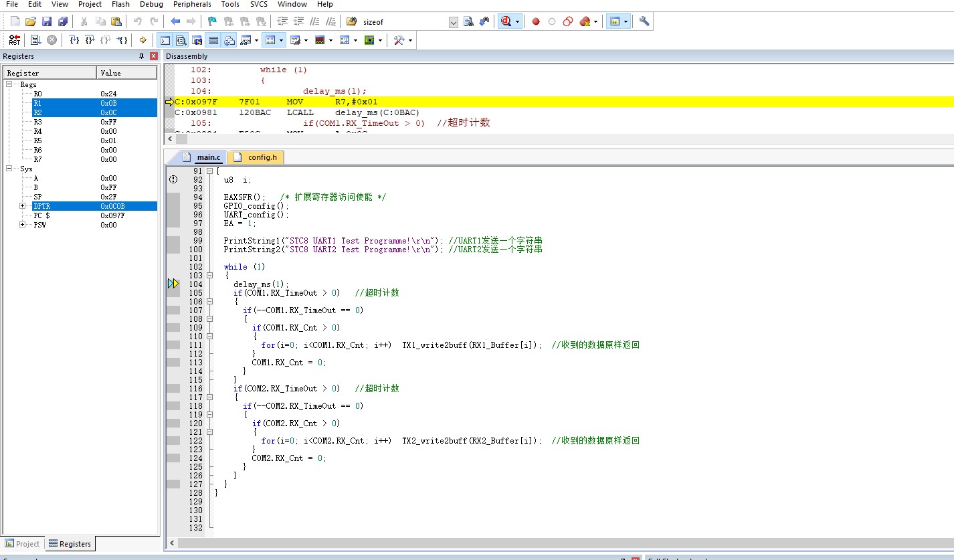This screenshot has height=560, width=954.
Task: Open the SVCS menu
Action: tap(259, 4)
